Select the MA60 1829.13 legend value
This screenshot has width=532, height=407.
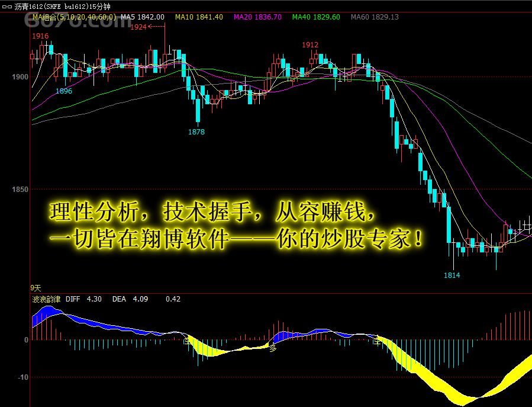[375, 17]
